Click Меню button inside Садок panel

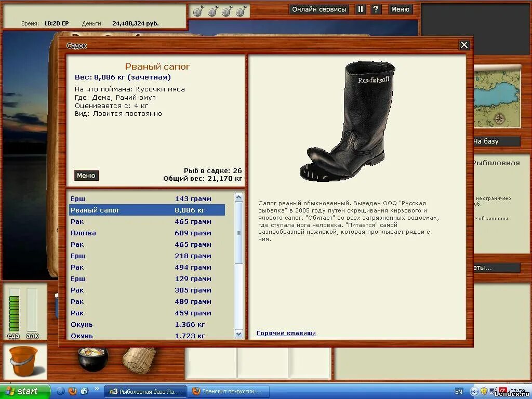[x=86, y=176]
